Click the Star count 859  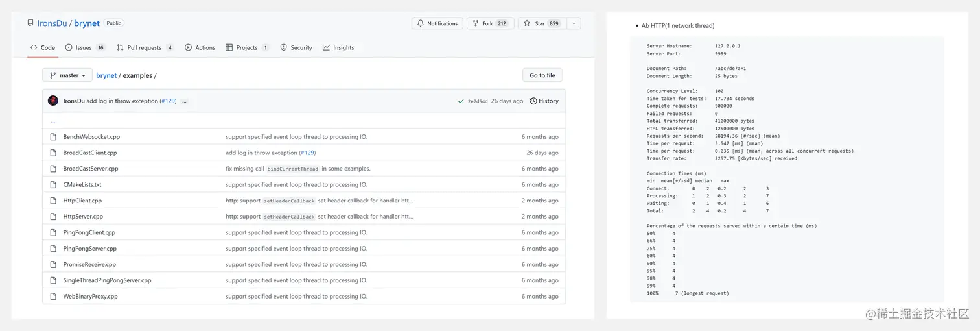[554, 23]
